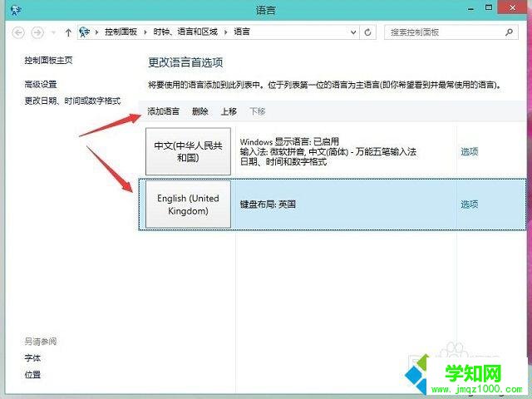Refresh the control panel page

point(367,32)
